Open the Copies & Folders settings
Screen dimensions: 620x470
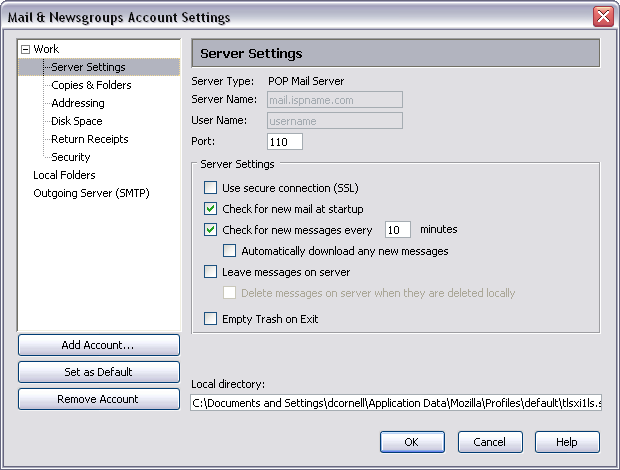[x=91, y=85]
